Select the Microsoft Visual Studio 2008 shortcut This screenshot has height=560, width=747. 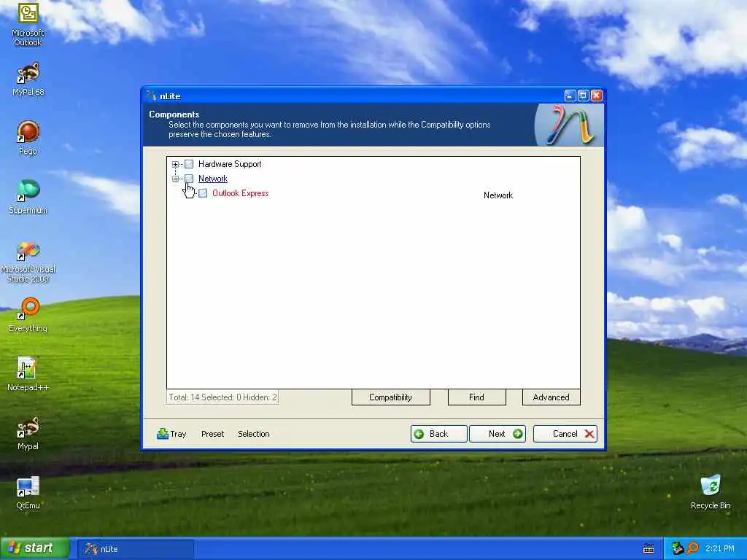click(28, 262)
